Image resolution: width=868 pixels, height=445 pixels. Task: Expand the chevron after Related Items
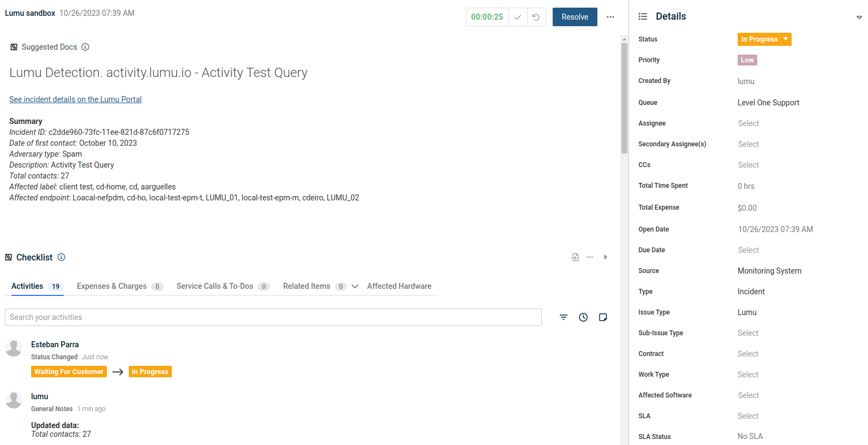[355, 287]
